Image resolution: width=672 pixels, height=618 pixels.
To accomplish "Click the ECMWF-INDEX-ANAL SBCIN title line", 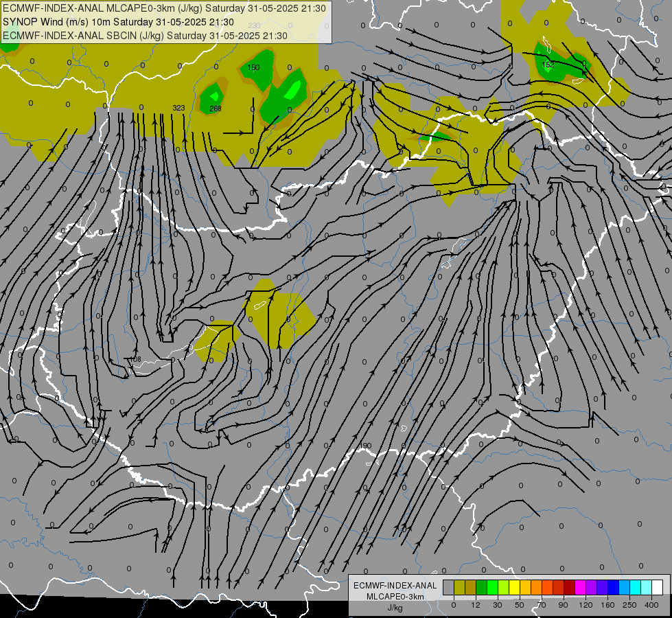I will (x=145, y=36).
